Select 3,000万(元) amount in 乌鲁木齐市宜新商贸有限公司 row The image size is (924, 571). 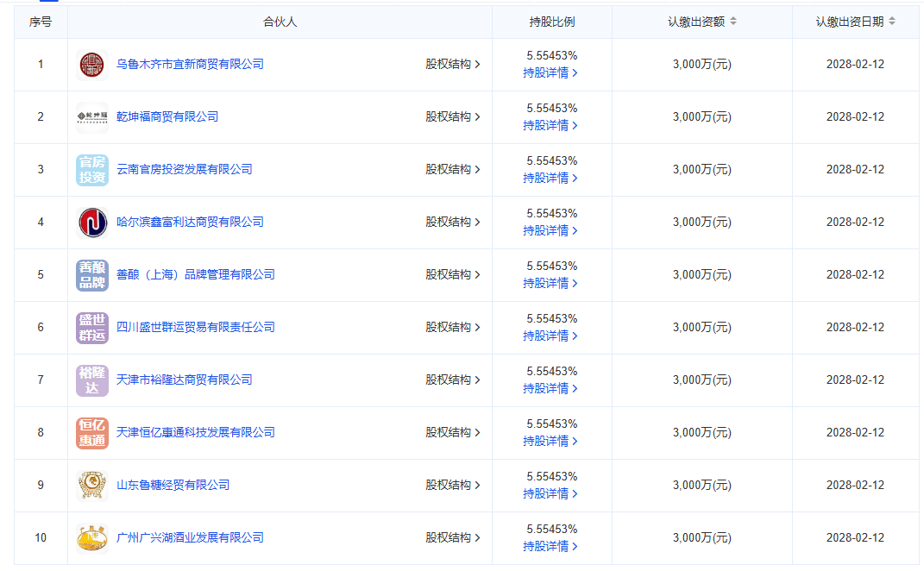(701, 64)
